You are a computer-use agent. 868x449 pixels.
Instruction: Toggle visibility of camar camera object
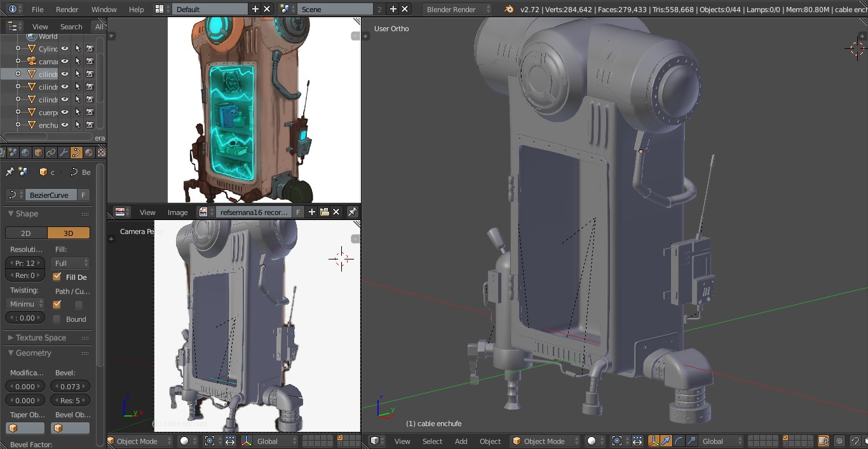pos(65,61)
